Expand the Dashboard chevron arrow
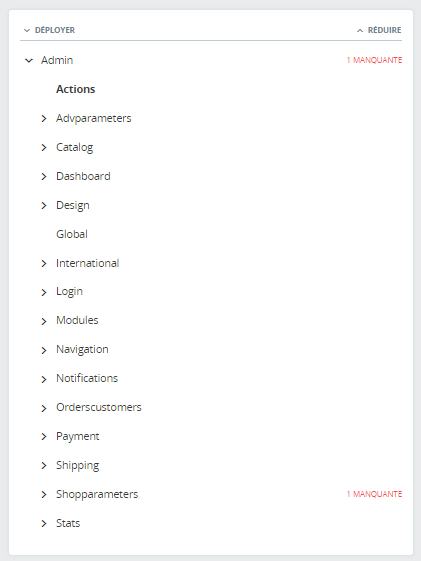Viewport: 421px width, 561px height. [x=44, y=176]
